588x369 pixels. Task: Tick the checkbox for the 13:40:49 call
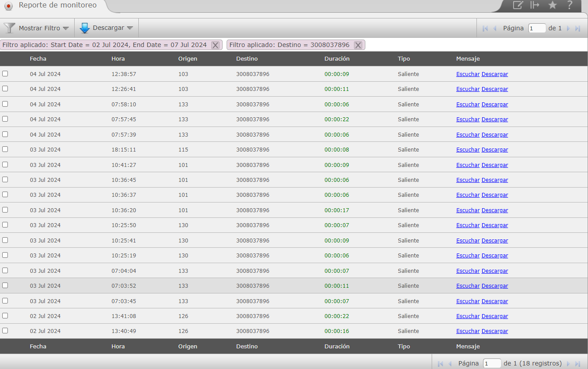5,331
